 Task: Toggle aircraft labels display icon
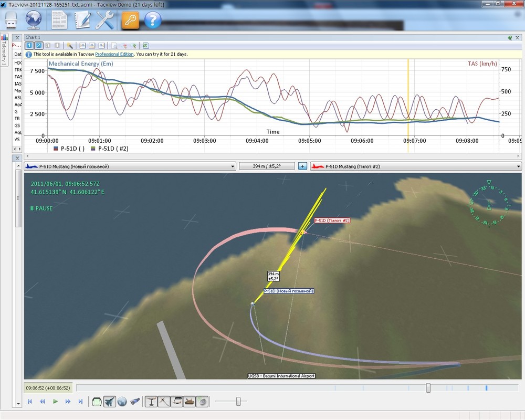[176, 401]
